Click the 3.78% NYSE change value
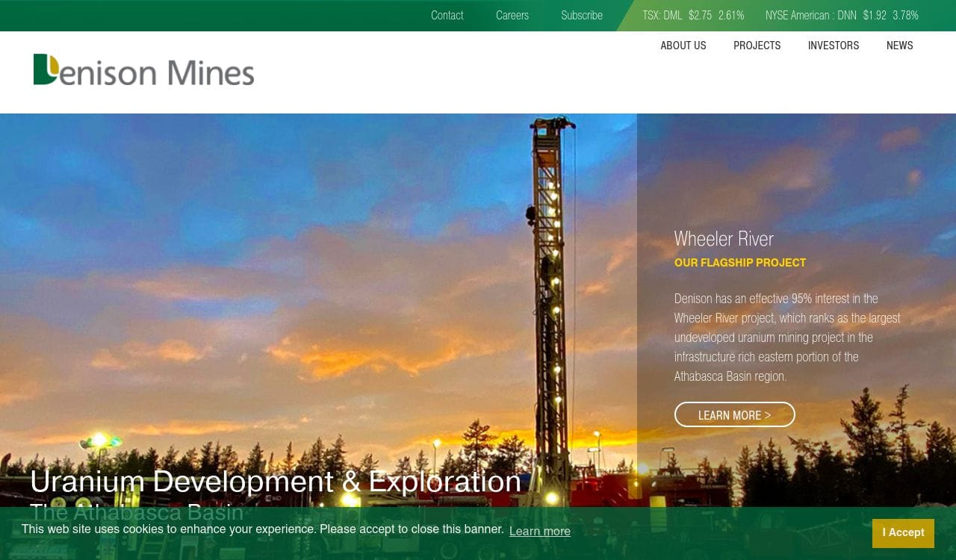 [x=905, y=16]
